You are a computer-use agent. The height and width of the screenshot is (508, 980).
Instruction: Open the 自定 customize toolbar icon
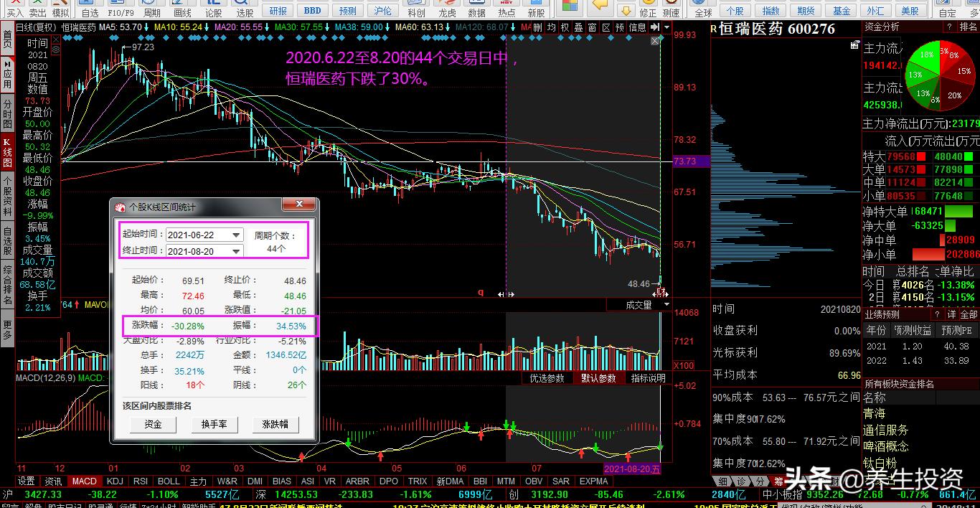pyautogui.click(x=947, y=9)
